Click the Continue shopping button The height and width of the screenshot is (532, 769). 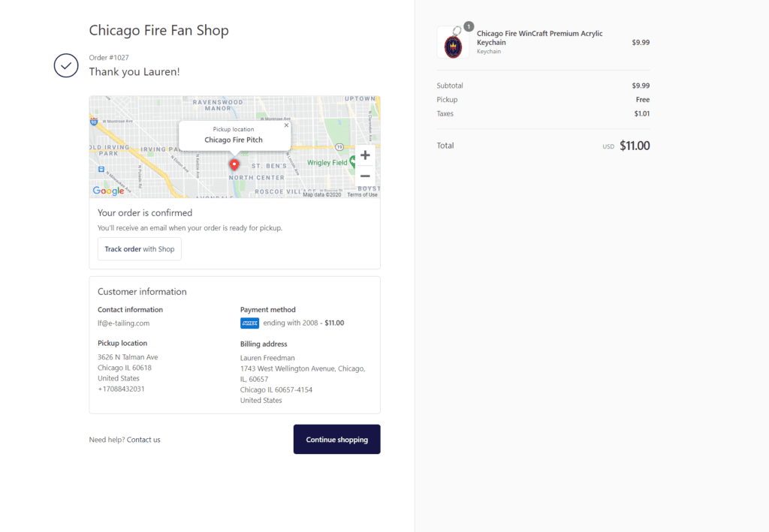337,440
